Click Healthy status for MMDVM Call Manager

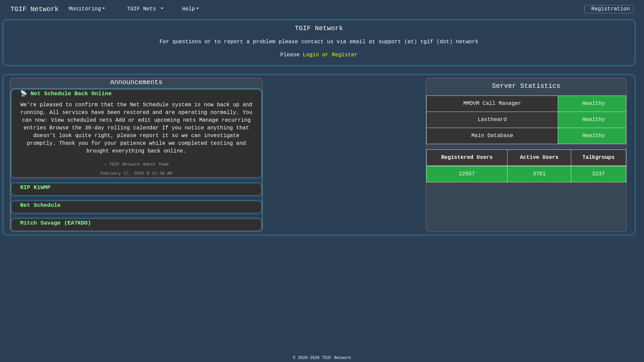(x=592, y=104)
